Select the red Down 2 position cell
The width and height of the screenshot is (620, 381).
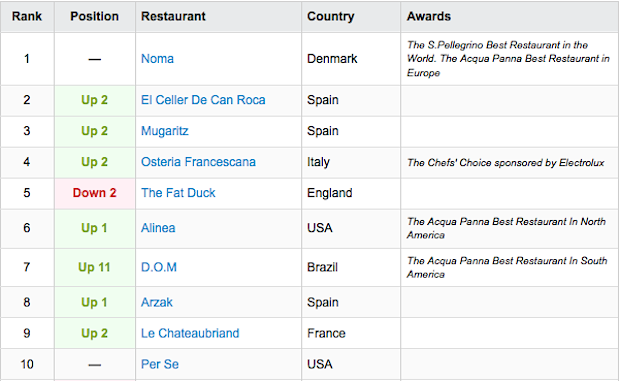[x=95, y=193]
